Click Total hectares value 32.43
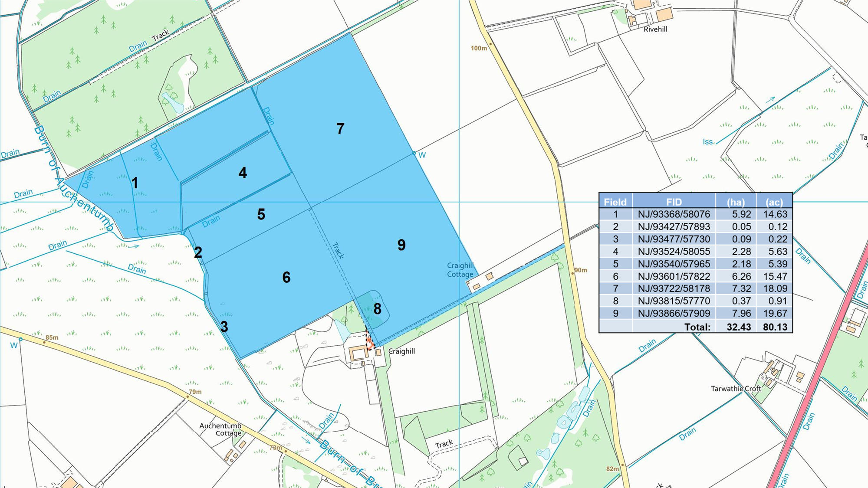This screenshot has width=868, height=488. (738, 327)
